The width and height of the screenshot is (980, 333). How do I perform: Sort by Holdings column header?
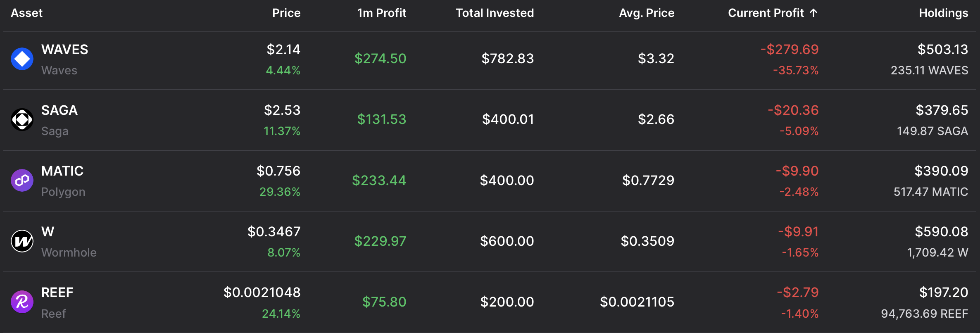point(943,13)
